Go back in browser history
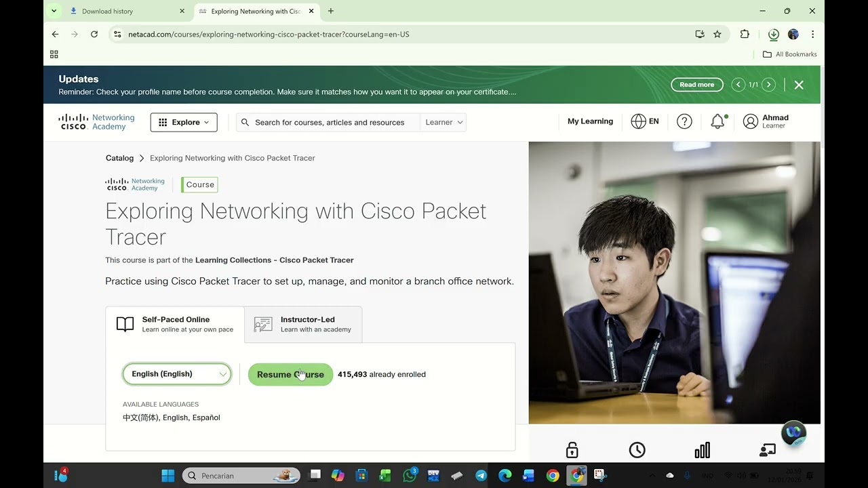Screen dimensions: 868x488 56,34
